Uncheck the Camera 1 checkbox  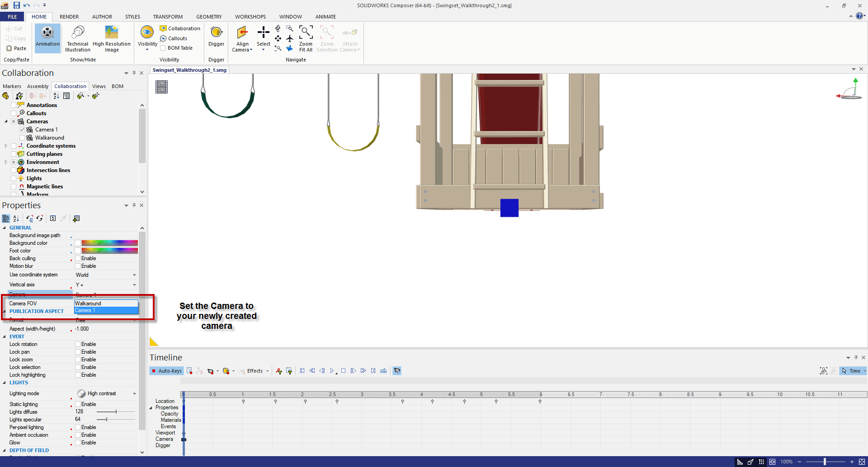(22, 130)
